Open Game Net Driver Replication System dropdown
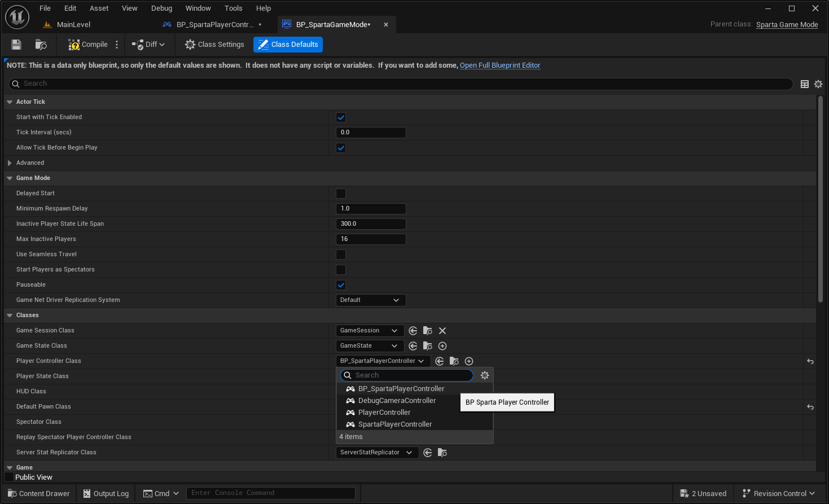829x504 pixels. coord(371,300)
